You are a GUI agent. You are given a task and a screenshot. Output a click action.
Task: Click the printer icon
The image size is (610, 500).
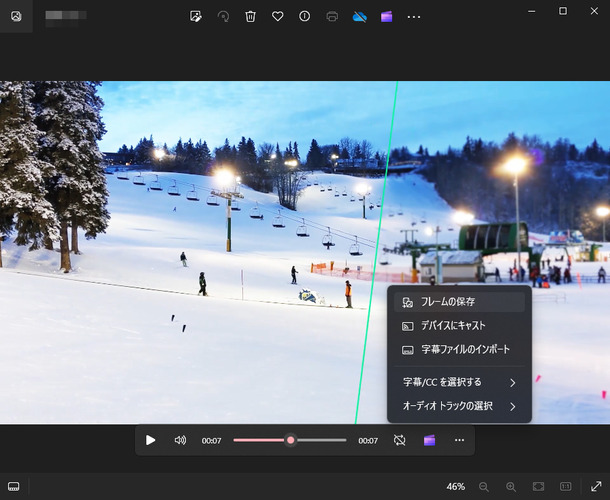332,16
